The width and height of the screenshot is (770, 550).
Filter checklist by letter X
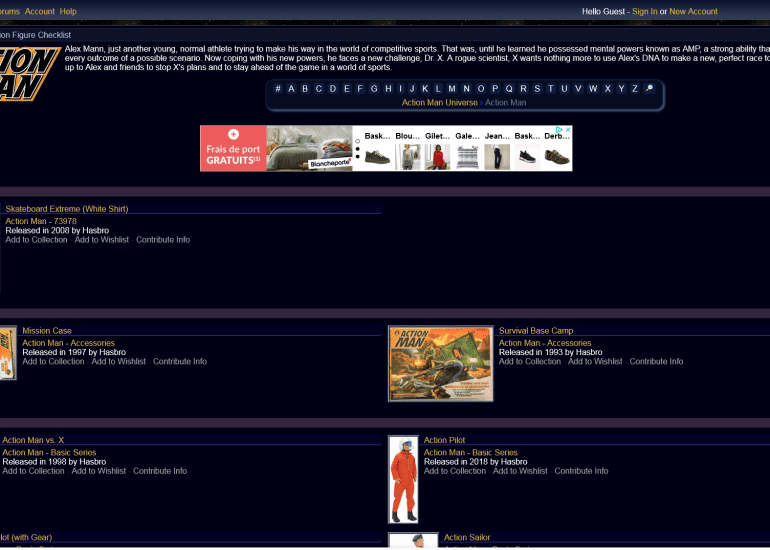[607, 89]
